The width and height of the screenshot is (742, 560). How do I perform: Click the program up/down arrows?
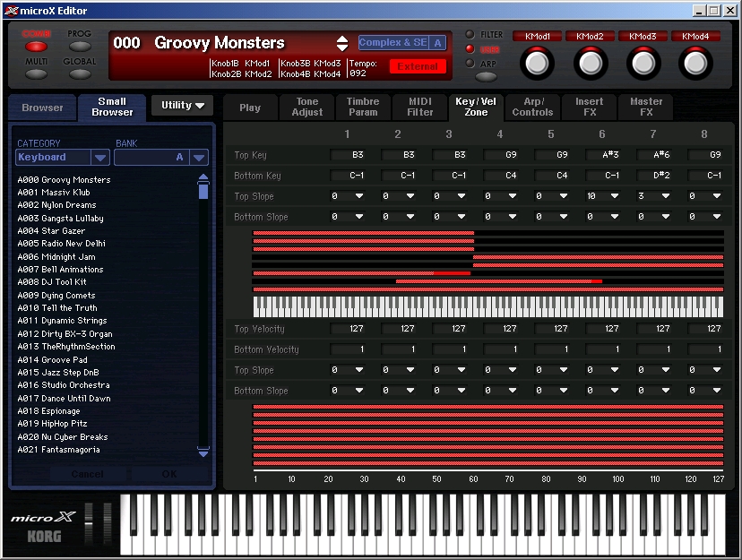[342, 43]
